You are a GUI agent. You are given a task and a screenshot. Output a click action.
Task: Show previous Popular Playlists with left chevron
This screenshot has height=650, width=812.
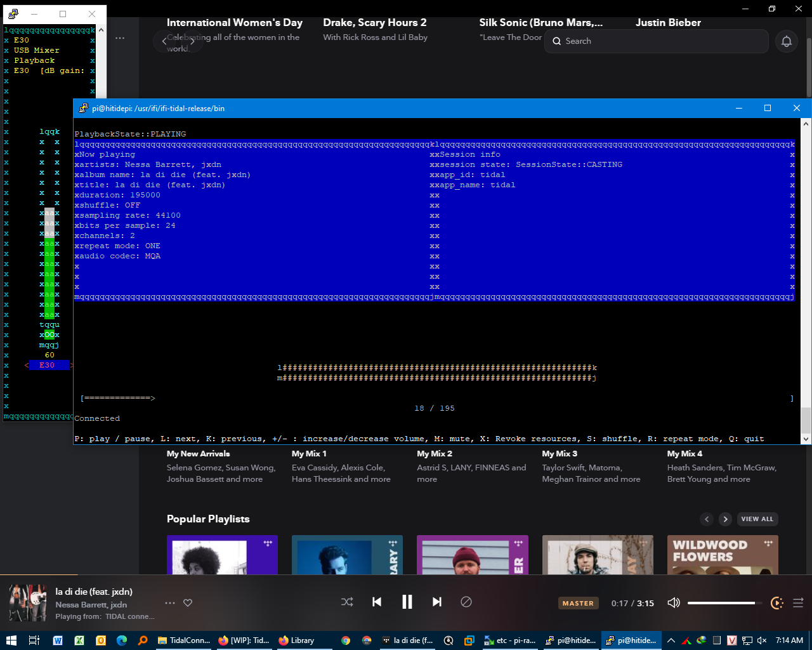pyautogui.click(x=707, y=519)
